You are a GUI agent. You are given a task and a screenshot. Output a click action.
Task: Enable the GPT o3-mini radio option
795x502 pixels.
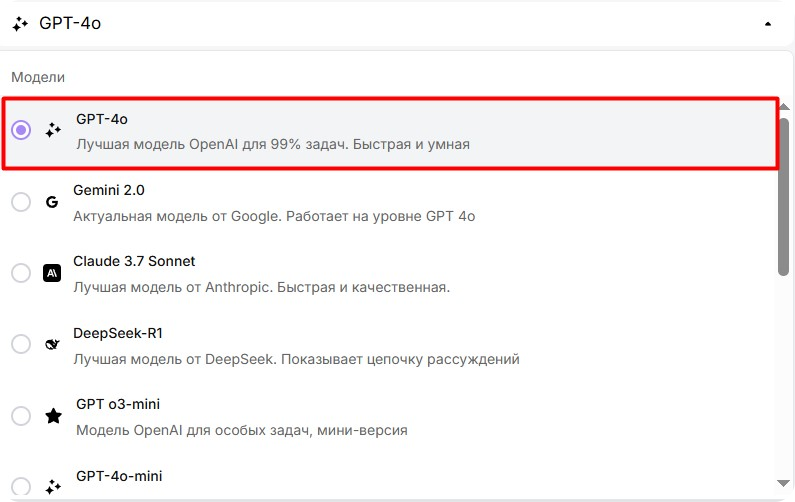pyautogui.click(x=21, y=416)
